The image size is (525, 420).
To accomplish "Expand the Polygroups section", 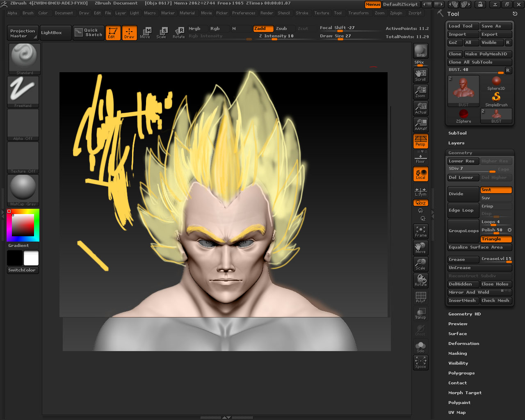I will (461, 373).
